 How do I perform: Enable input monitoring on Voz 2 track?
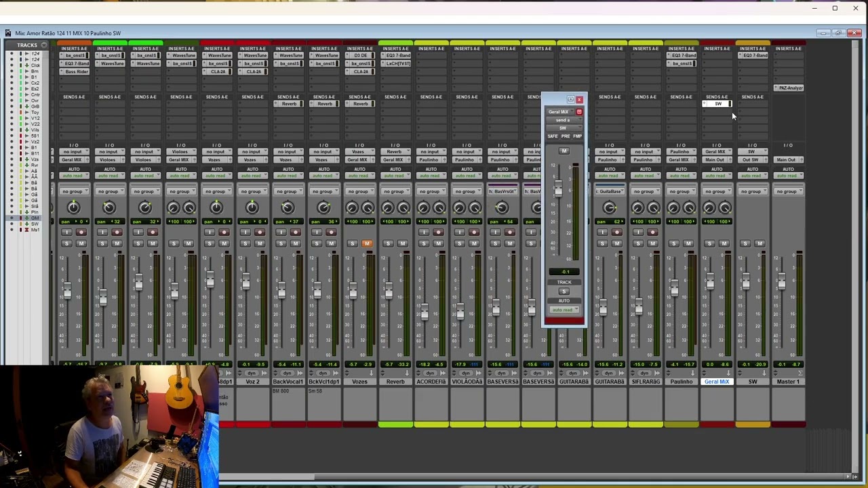pyautogui.click(x=245, y=232)
